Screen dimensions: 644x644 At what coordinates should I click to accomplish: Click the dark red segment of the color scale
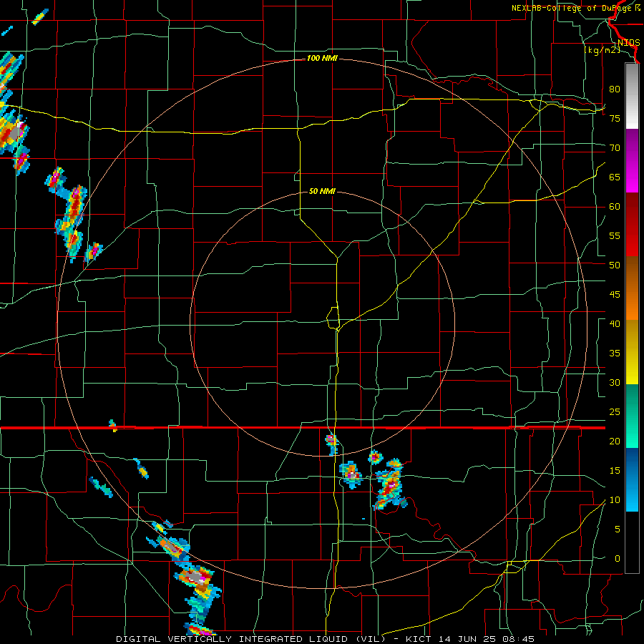[x=632, y=225]
